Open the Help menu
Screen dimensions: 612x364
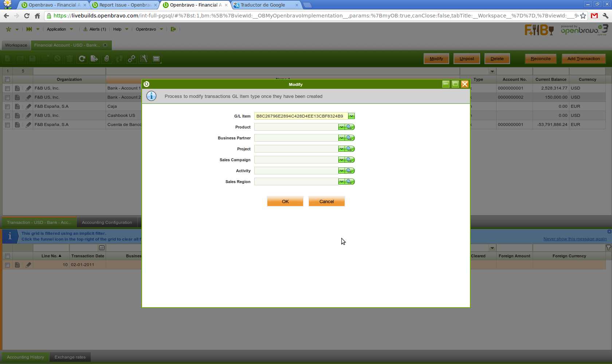point(121,29)
